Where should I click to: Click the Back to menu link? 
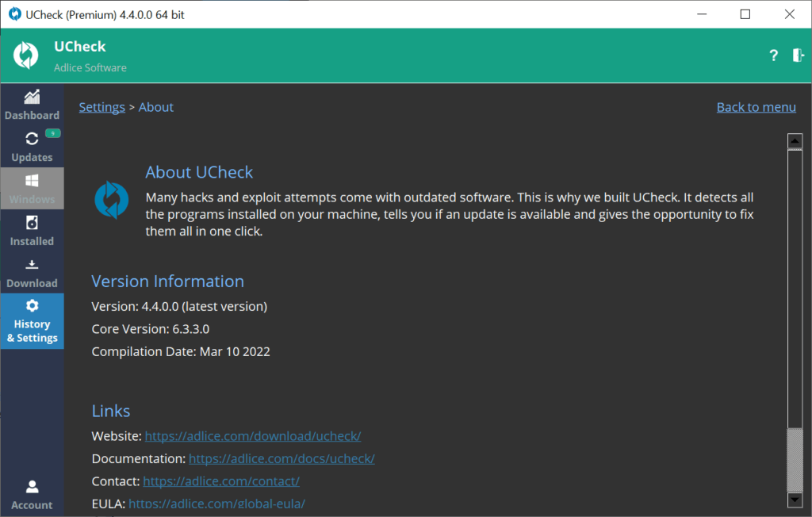point(756,107)
